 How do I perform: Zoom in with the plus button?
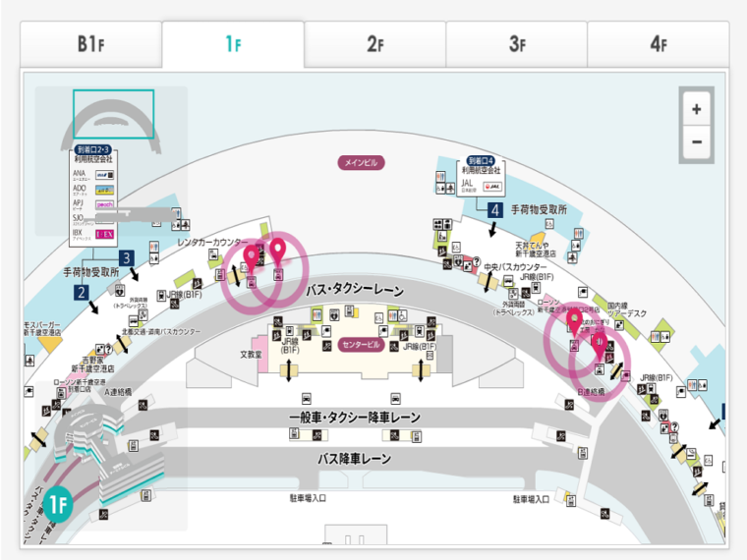tap(696, 110)
